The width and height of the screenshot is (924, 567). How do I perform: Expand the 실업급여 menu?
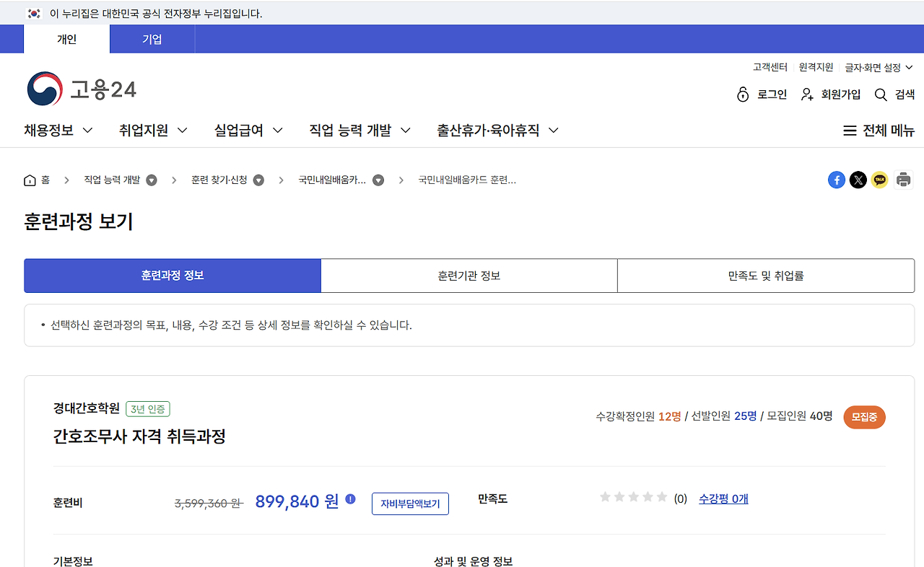(x=248, y=131)
